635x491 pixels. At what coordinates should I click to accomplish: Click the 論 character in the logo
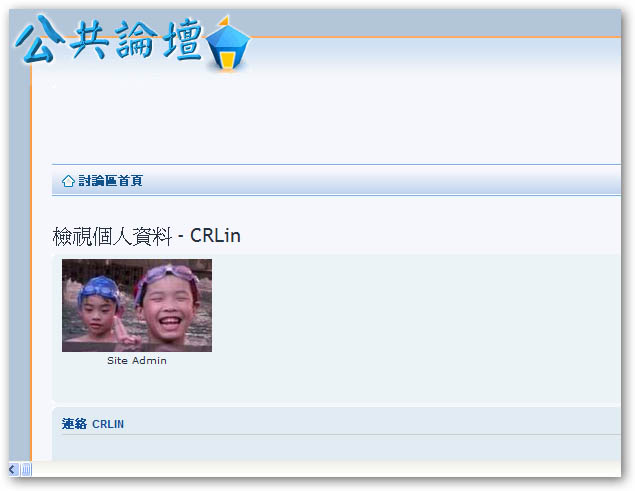pos(135,40)
